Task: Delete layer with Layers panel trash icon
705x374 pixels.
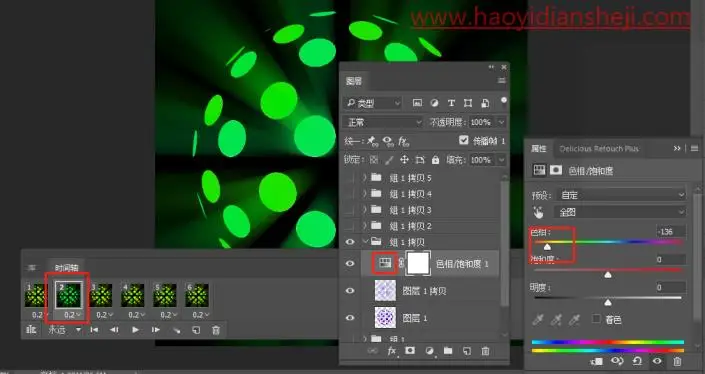Action: coord(485,351)
